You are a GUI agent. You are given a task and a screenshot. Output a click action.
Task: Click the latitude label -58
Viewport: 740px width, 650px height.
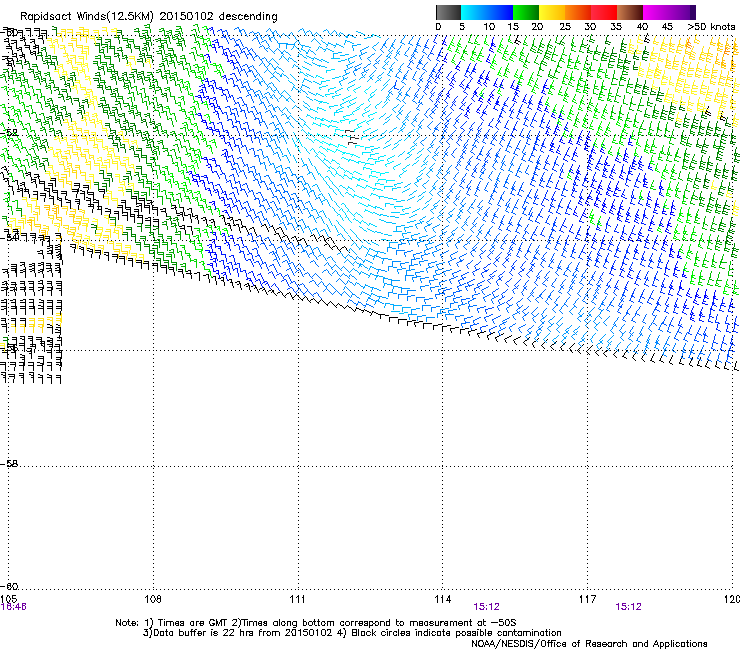point(9,464)
